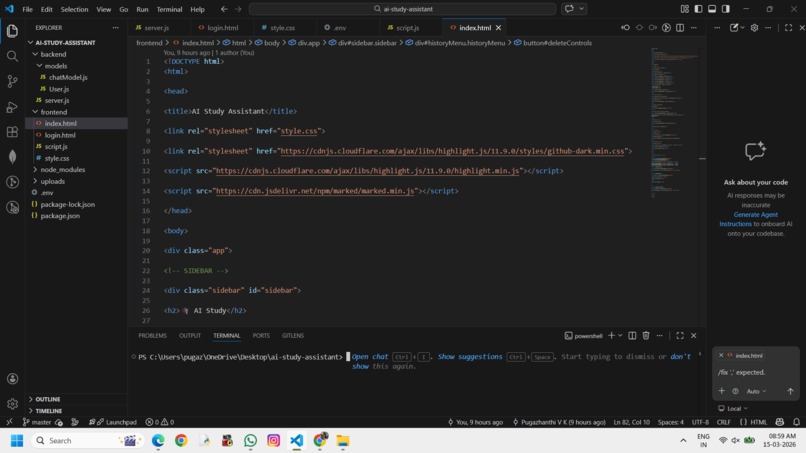This screenshot has width=806, height=453.
Task: Maximize the terminal panel size
Action: point(680,336)
